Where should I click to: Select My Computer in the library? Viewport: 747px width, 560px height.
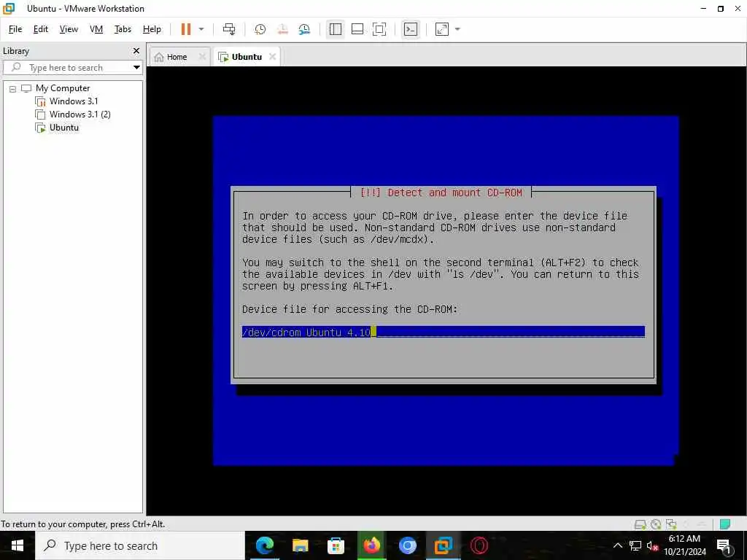pos(63,88)
